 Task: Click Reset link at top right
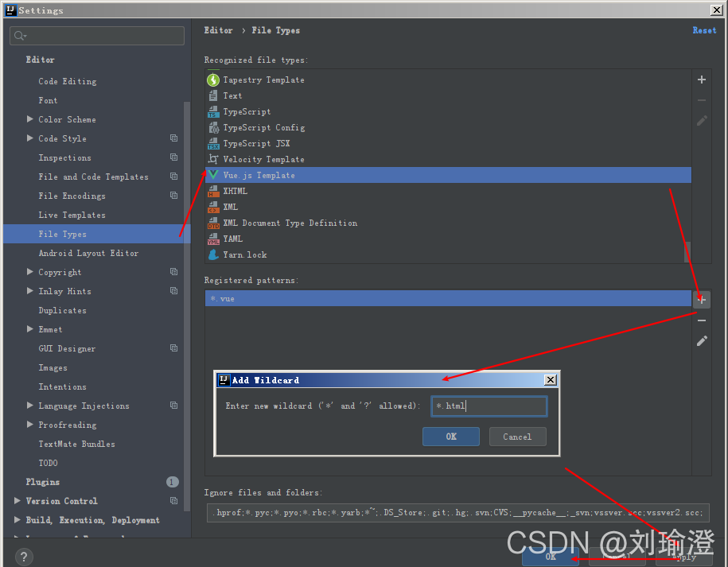704,30
